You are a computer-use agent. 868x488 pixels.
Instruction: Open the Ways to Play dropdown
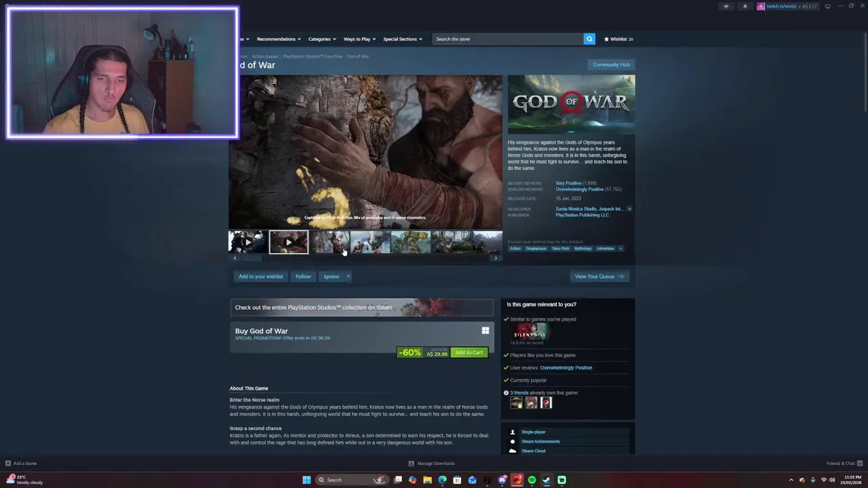[359, 39]
